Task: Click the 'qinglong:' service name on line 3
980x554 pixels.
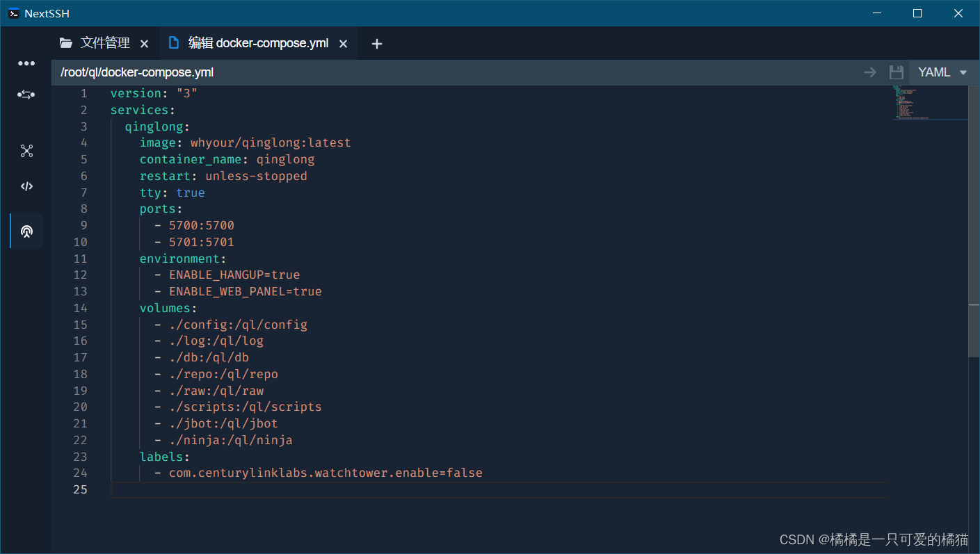Action: tap(158, 127)
